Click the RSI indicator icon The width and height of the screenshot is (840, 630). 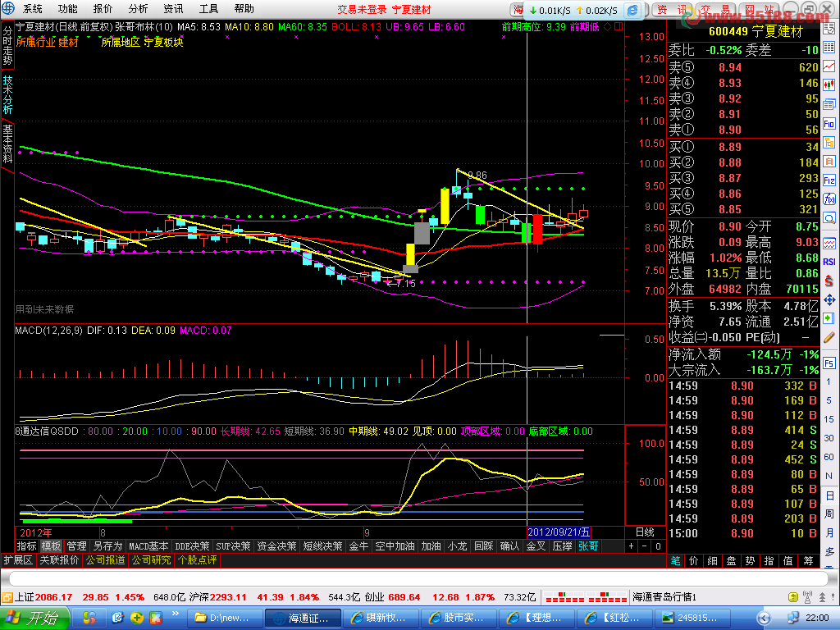[x=829, y=262]
